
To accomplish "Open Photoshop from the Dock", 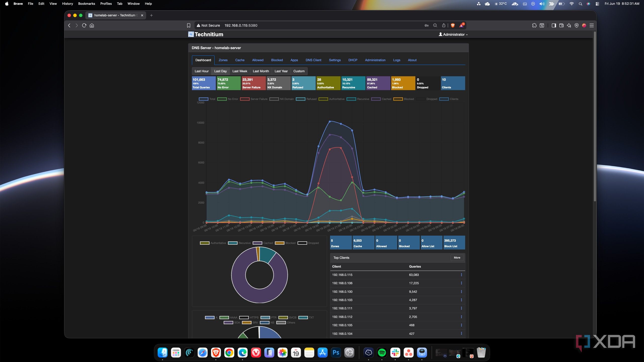I will click(336, 353).
